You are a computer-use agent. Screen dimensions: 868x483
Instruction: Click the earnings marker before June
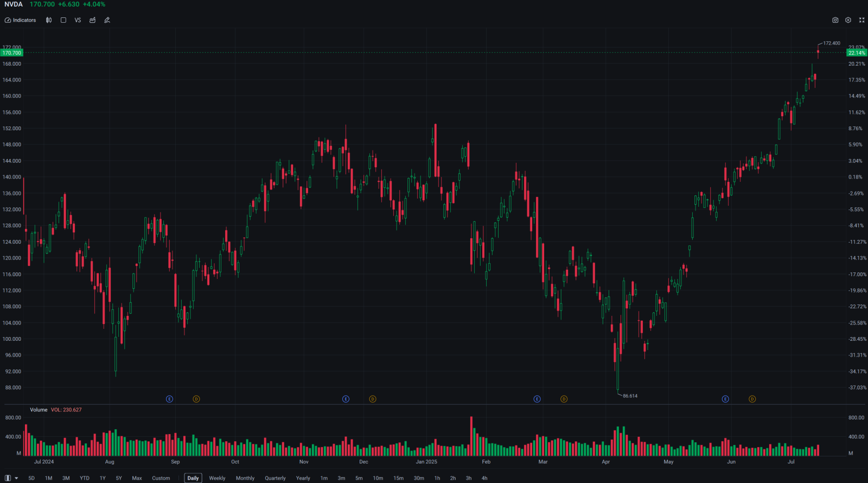click(725, 399)
